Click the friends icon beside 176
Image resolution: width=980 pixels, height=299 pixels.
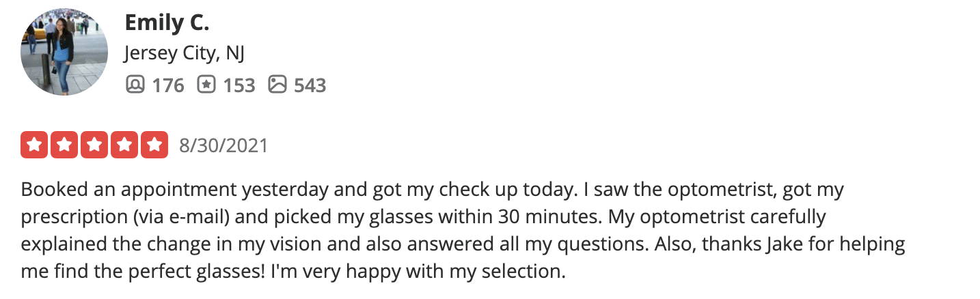135,85
